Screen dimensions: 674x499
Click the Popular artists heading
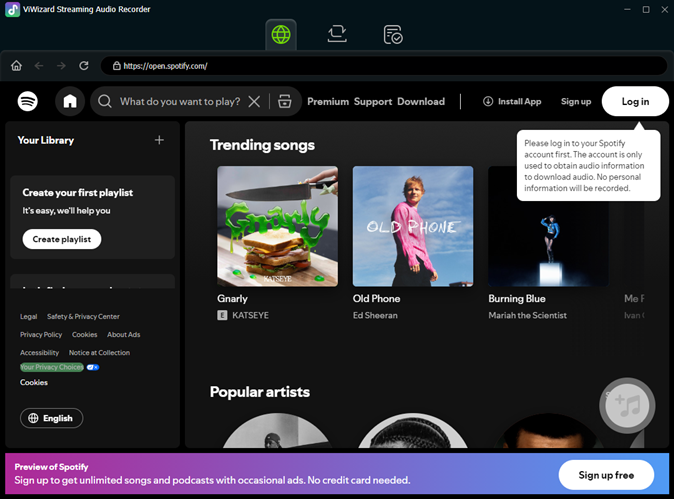coord(260,392)
